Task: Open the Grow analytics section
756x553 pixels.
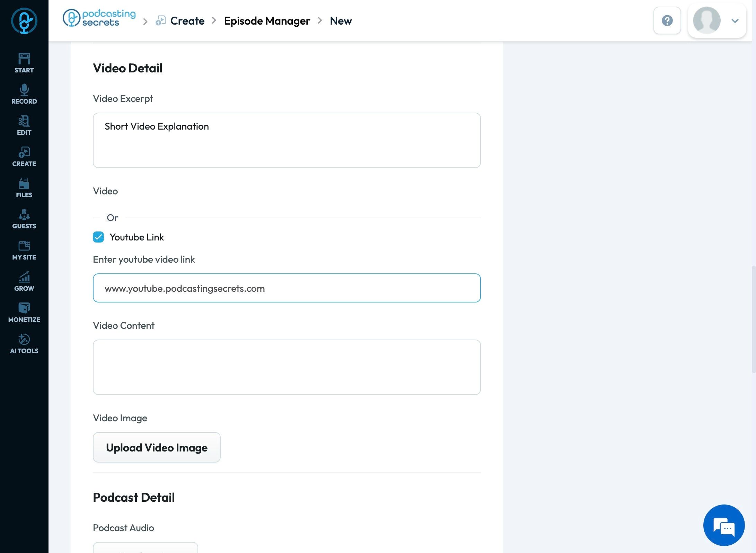Action: point(24,281)
